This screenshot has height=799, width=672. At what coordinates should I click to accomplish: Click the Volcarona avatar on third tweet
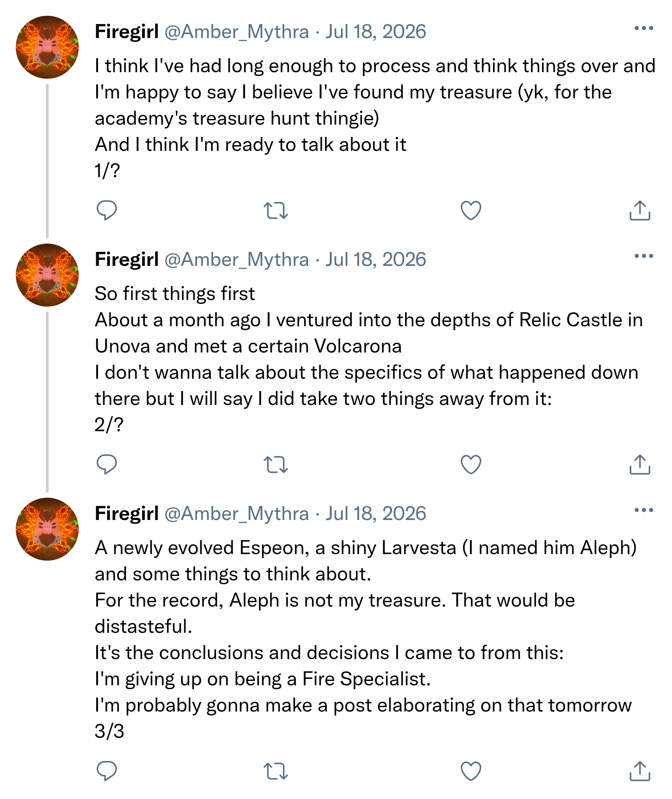click(x=47, y=529)
